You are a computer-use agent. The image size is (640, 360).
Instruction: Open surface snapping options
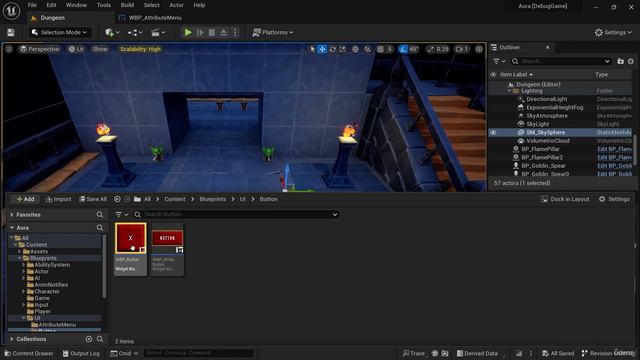(367, 49)
